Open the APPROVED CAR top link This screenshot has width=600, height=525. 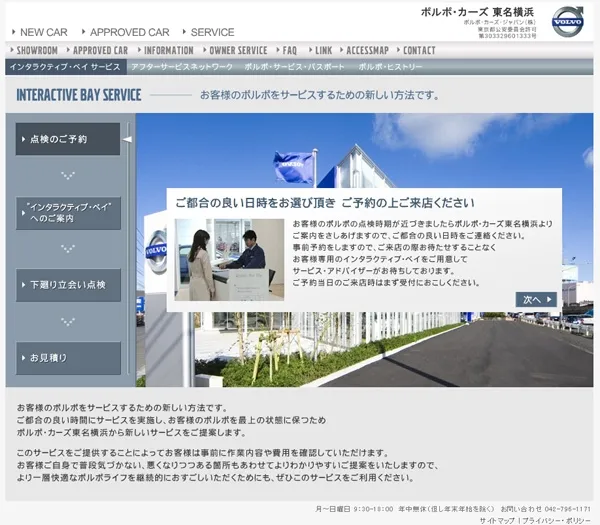pos(130,32)
